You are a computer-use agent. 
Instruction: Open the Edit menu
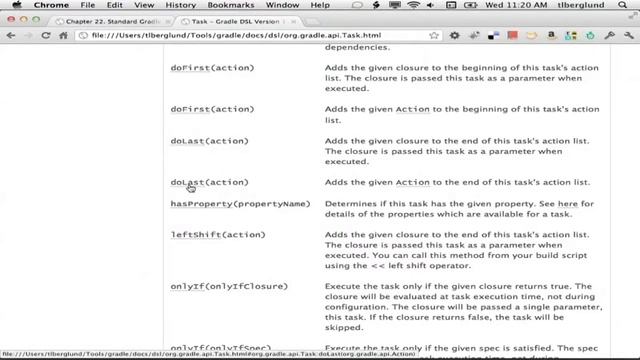(114, 5)
